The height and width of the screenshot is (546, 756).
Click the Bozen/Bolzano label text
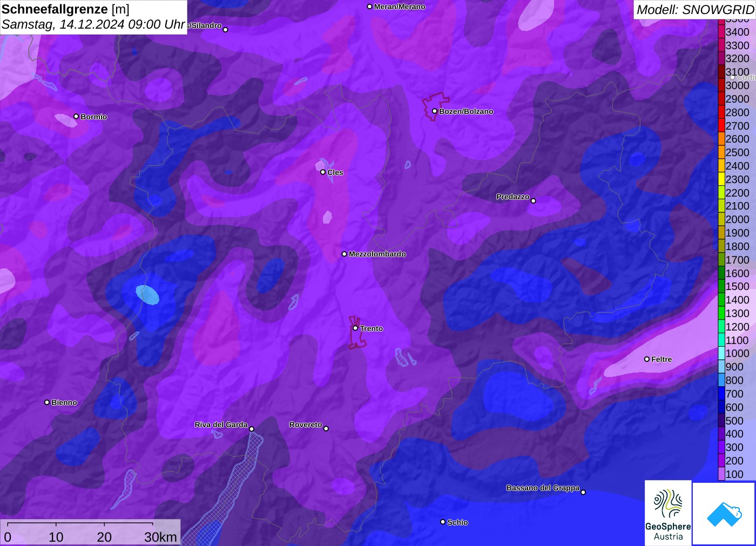466,111
